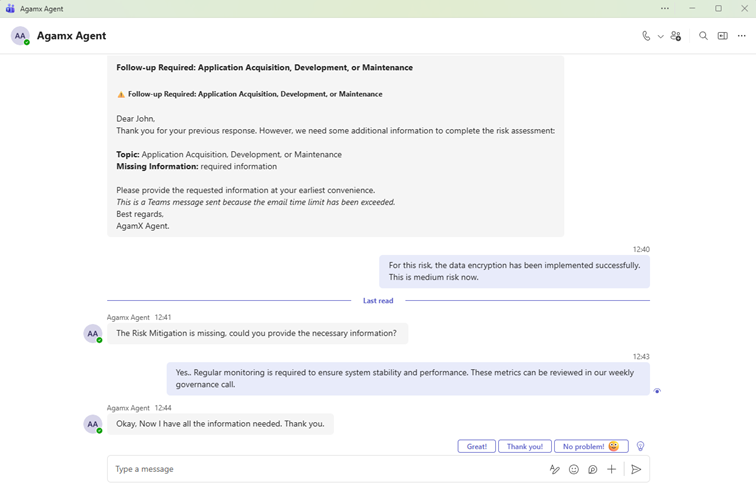This screenshot has width=756, height=495.
Task: Send the 'Great!' suggested reply
Action: [x=477, y=446]
